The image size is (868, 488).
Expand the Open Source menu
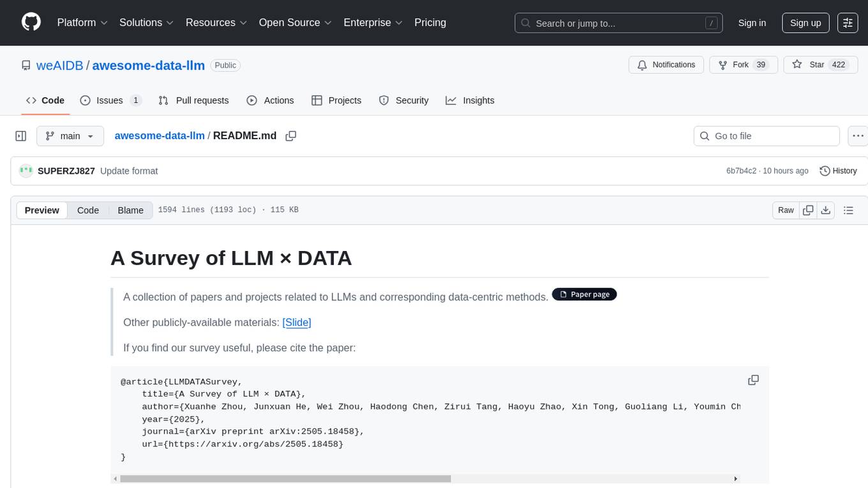coord(296,22)
